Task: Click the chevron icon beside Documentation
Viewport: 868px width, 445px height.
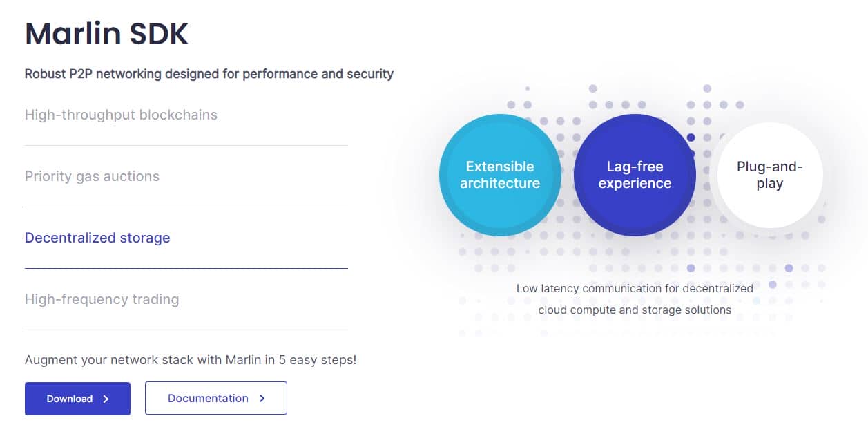Action: point(262,398)
